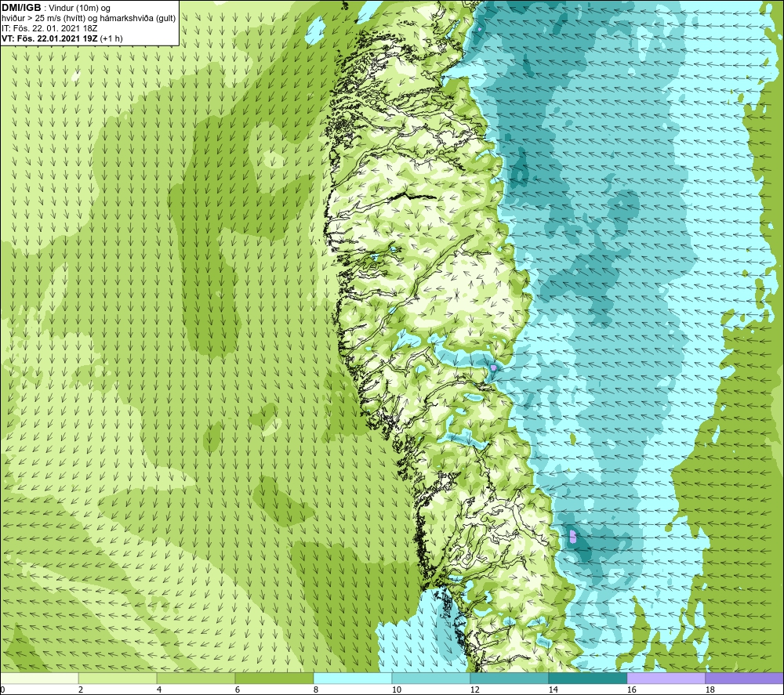This screenshot has width=784, height=695.
Task: Click the legend tick label "6"
Action: [238, 690]
